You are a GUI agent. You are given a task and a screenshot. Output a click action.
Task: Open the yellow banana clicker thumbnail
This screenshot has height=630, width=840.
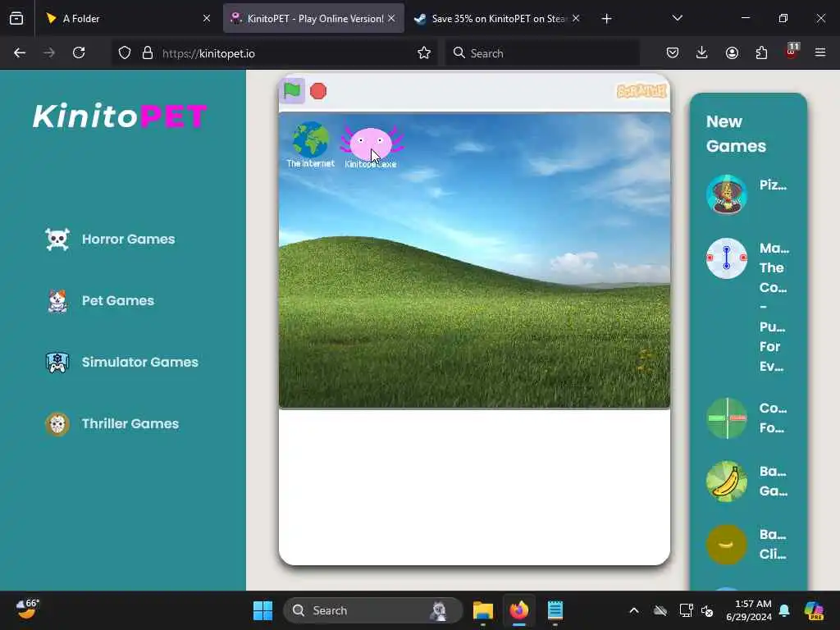pos(727,545)
